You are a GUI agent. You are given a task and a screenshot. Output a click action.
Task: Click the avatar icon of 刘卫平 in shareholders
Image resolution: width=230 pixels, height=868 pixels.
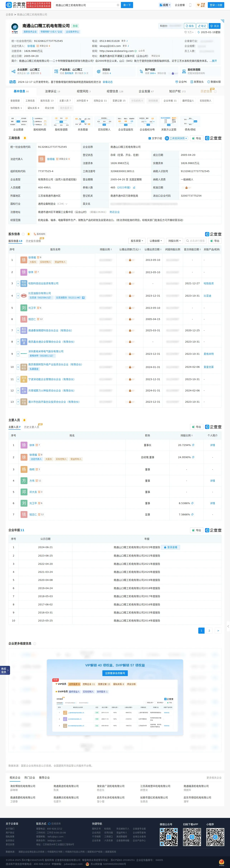24,308
